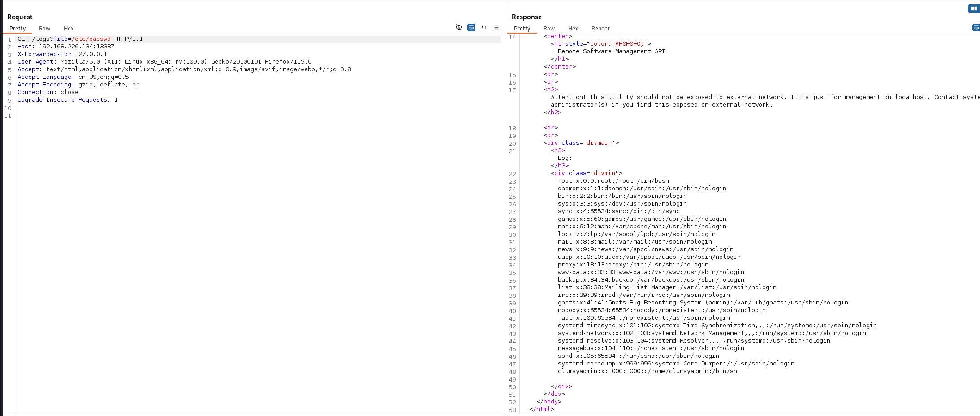Image resolution: width=980 pixels, height=416 pixels.
Task: Click the Host header line 192.168.226.134:13337
Action: 66,47
